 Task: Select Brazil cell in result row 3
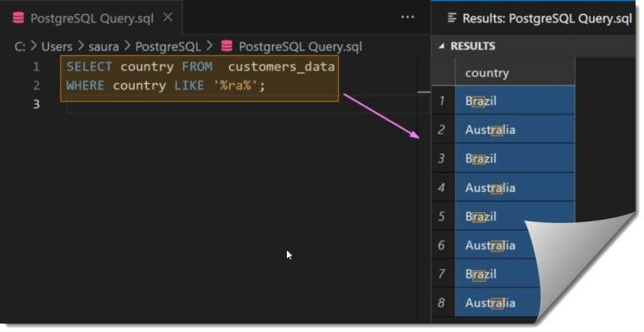515,158
